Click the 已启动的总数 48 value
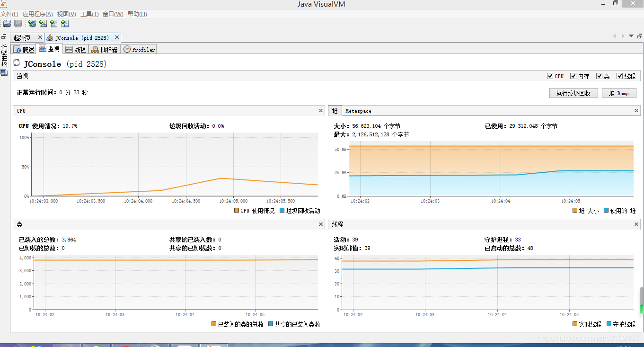This screenshot has height=347, width=644. coord(530,248)
